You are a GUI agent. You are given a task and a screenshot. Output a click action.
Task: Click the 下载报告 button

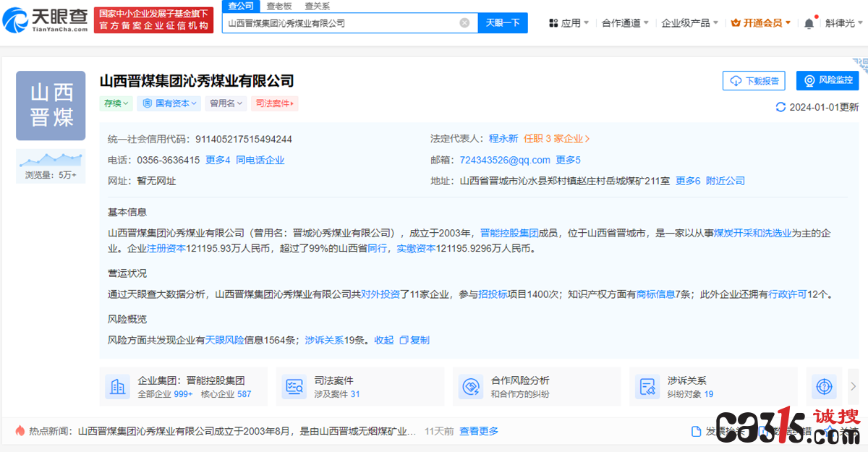click(x=754, y=80)
